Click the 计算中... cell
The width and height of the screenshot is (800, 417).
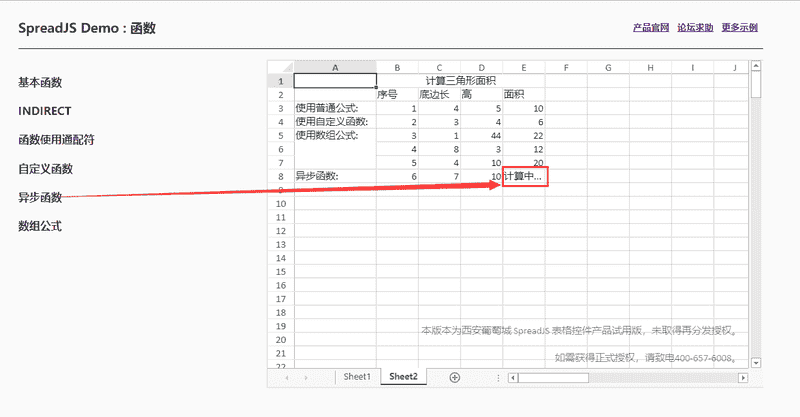524,176
